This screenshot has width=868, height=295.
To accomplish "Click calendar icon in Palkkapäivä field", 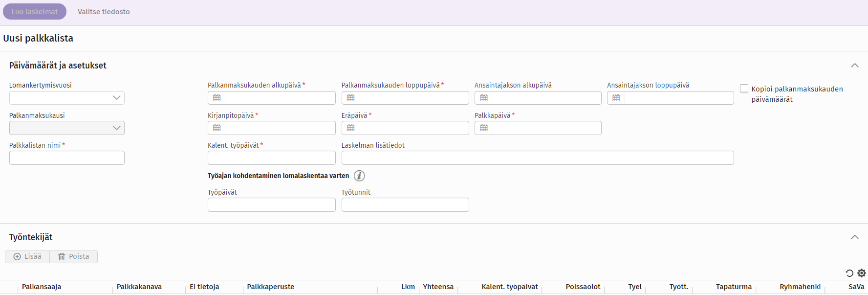I will [483, 128].
